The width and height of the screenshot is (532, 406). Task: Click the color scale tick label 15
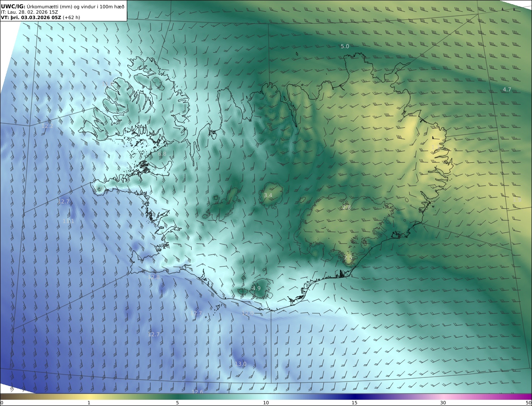[355, 403]
